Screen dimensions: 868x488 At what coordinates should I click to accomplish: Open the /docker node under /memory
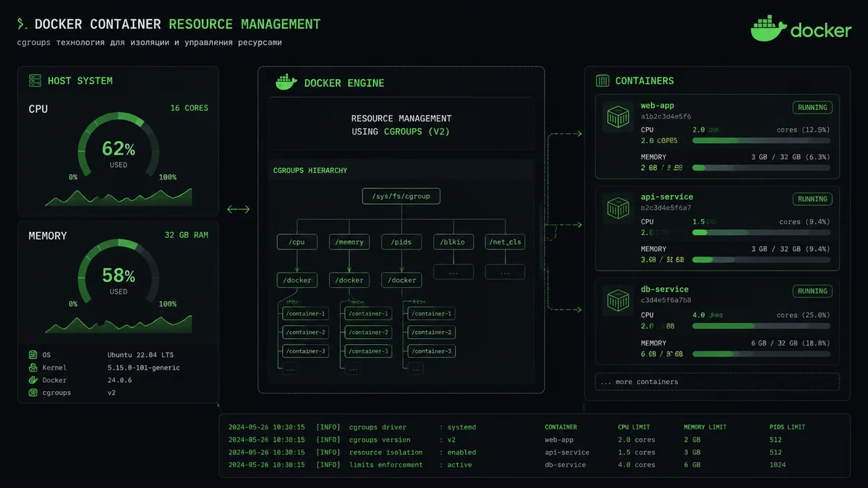pos(349,280)
